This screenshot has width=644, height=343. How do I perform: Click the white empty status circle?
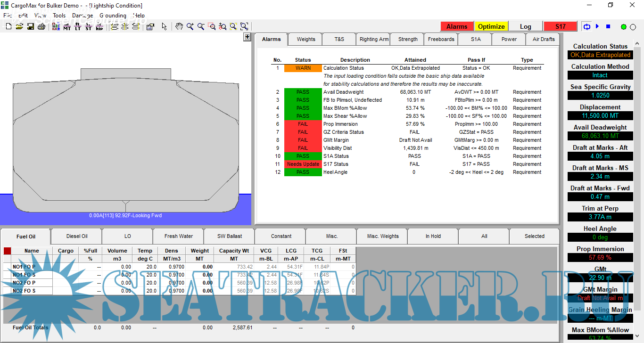(x=633, y=27)
